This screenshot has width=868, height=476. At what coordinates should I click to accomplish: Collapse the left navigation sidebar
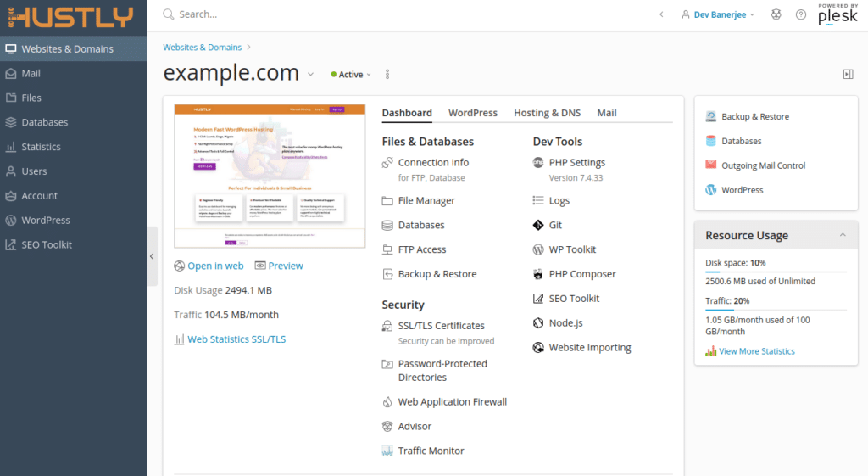coord(152,256)
